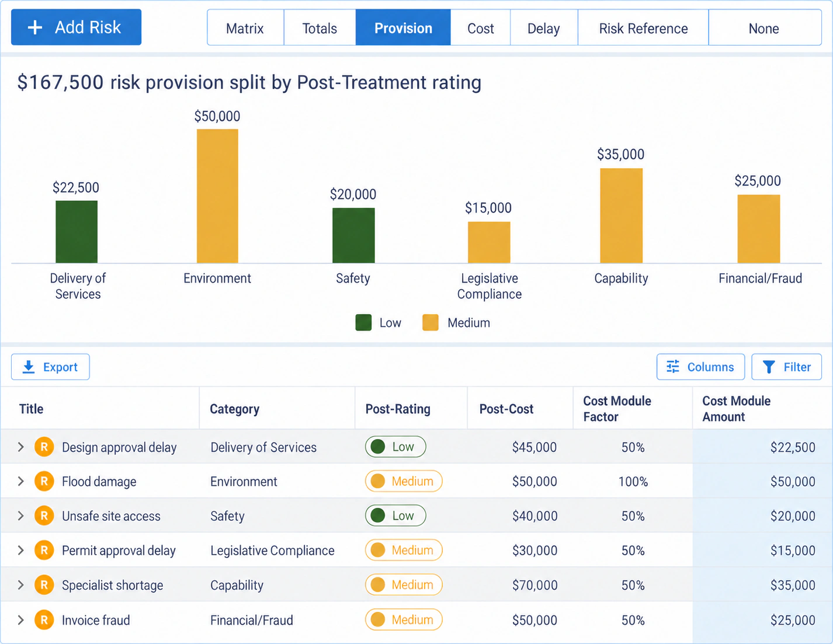Click the Safety $20,000 chart bar

(x=353, y=235)
